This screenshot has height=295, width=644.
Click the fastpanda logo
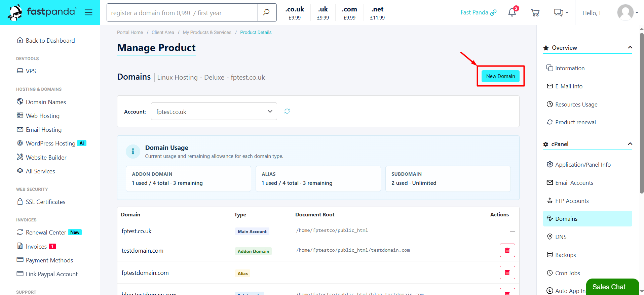[43, 12]
